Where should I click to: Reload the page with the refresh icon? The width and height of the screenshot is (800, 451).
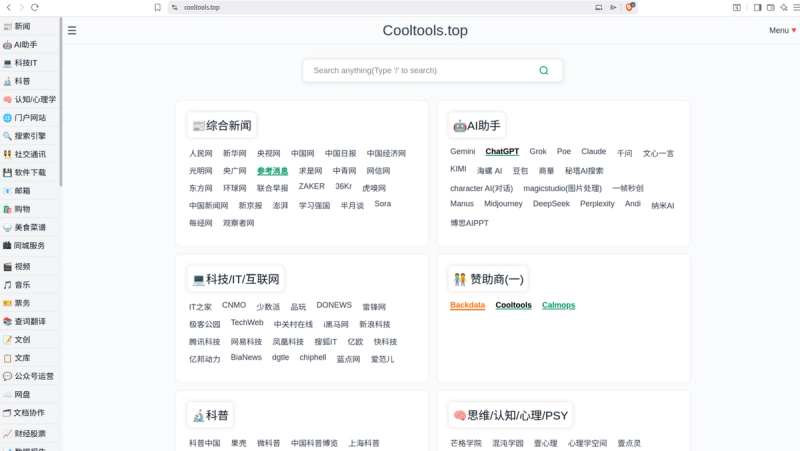coord(35,7)
